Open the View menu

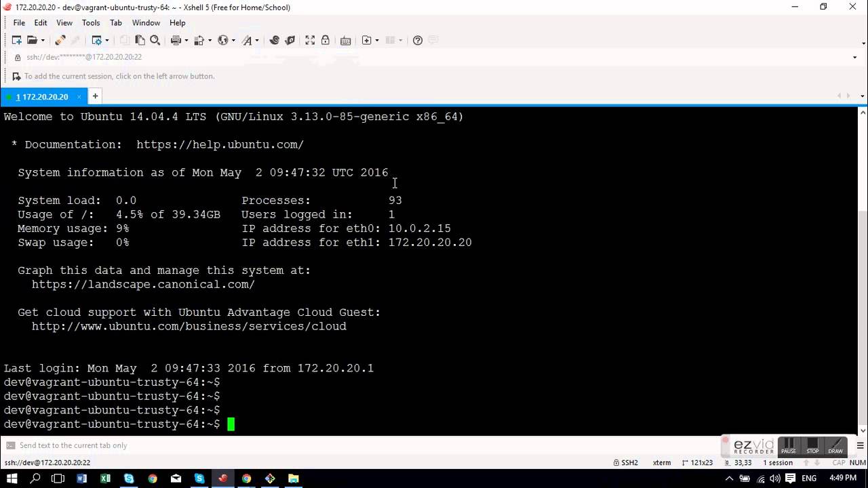pyautogui.click(x=64, y=22)
